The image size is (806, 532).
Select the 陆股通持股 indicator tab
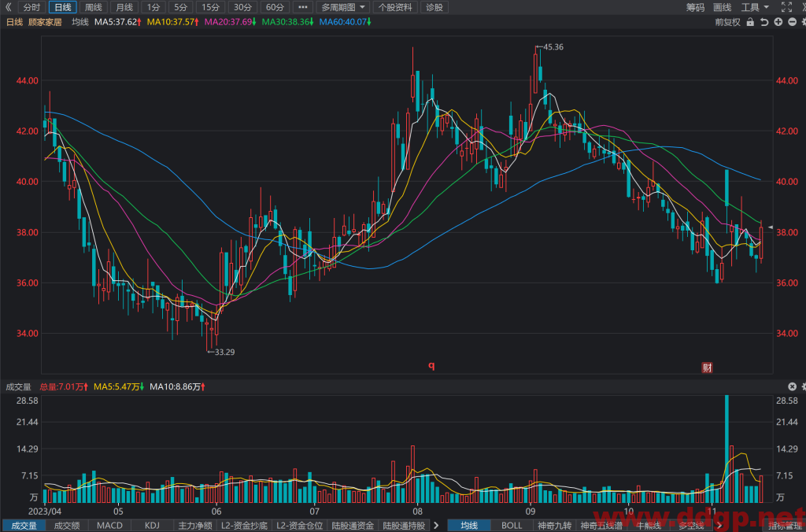point(404,526)
